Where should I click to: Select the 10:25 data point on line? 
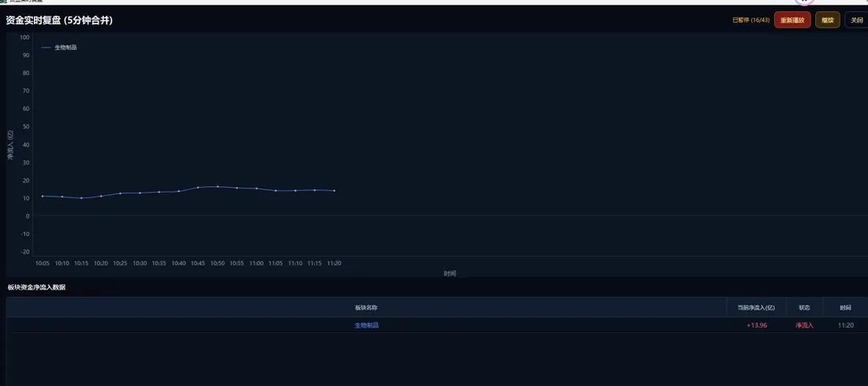pos(120,193)
